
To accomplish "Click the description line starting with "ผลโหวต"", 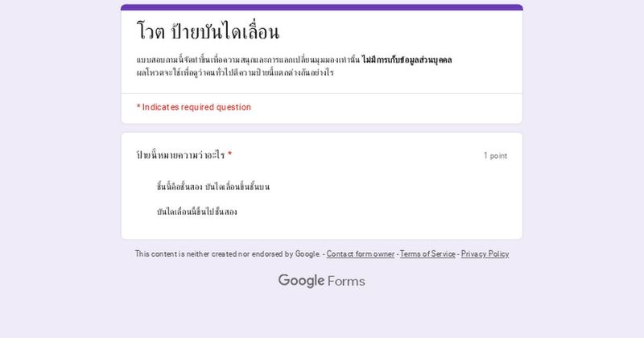I will click(x=235, y=72).
